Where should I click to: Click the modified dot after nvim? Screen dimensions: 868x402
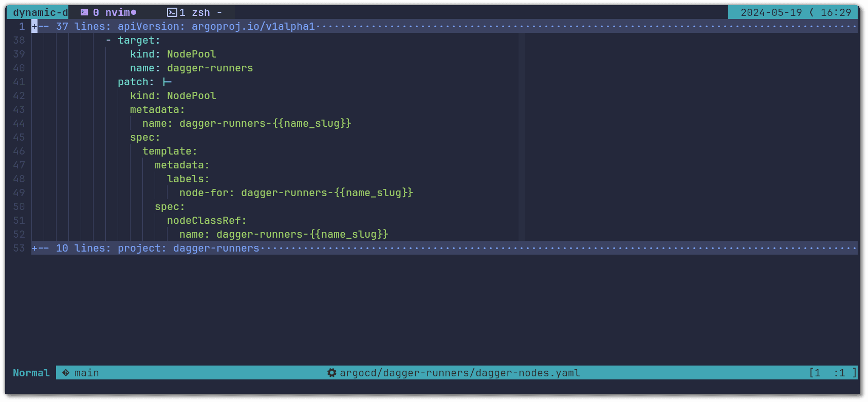coord(134,12)
